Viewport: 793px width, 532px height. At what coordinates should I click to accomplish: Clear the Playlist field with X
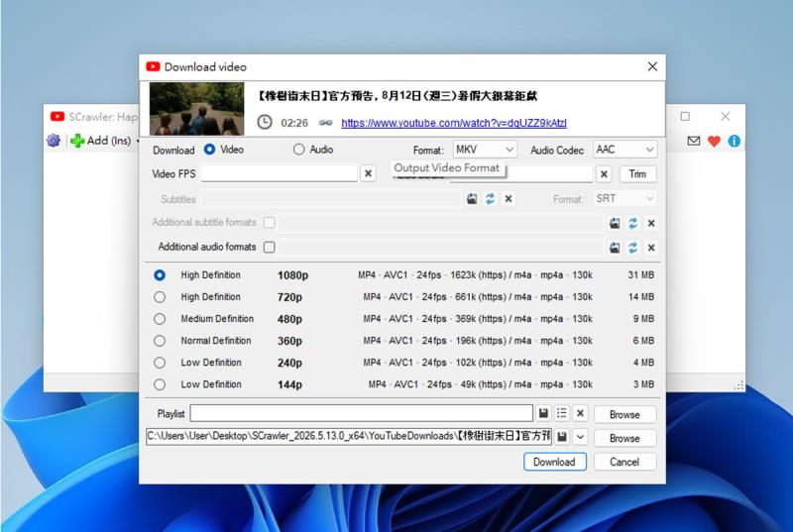pyautogui.click(x=581, y=413)
